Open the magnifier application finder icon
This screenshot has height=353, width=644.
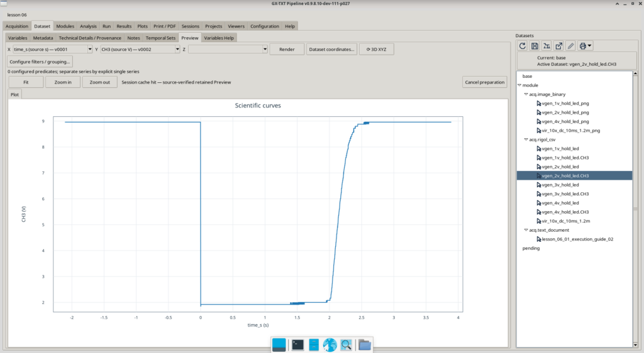(347, 345)
